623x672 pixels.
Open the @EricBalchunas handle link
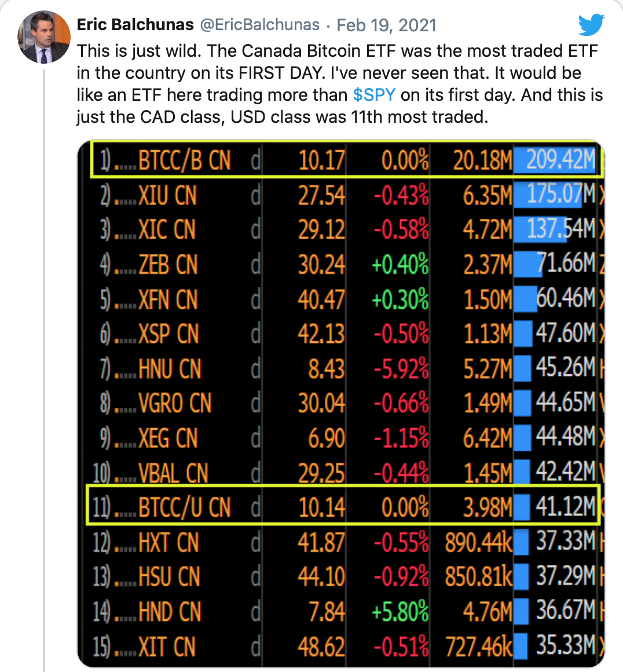tap(259, 25)
